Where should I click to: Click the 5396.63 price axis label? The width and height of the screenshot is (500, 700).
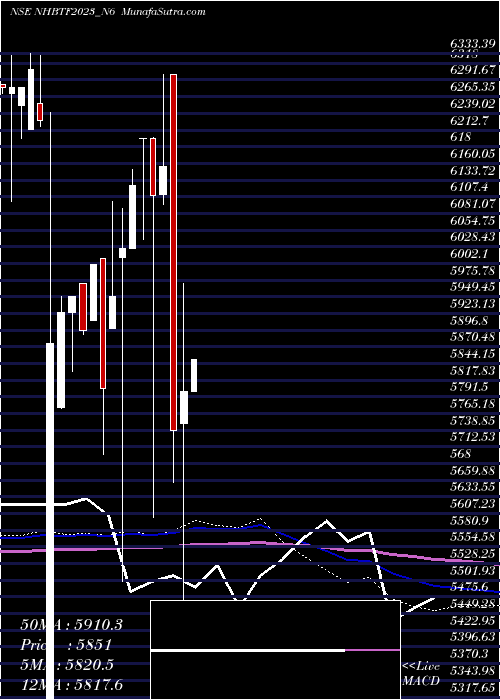[472, 637]
